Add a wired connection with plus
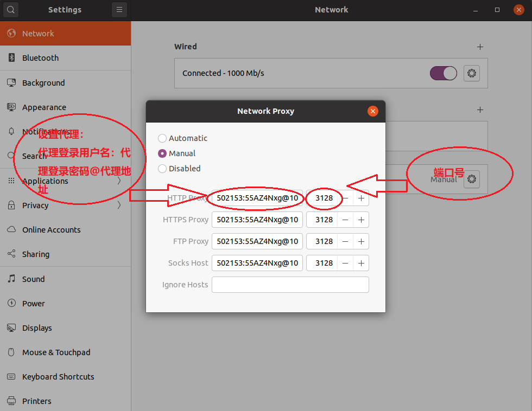 click(480, 47)
